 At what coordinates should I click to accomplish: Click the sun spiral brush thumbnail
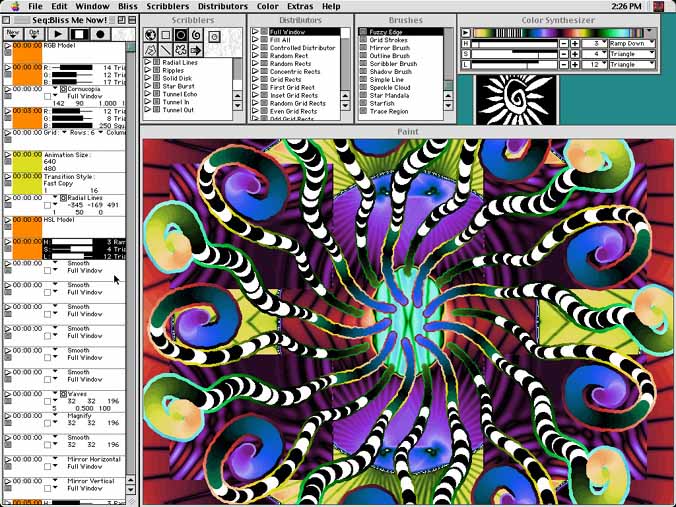[516, 100]
